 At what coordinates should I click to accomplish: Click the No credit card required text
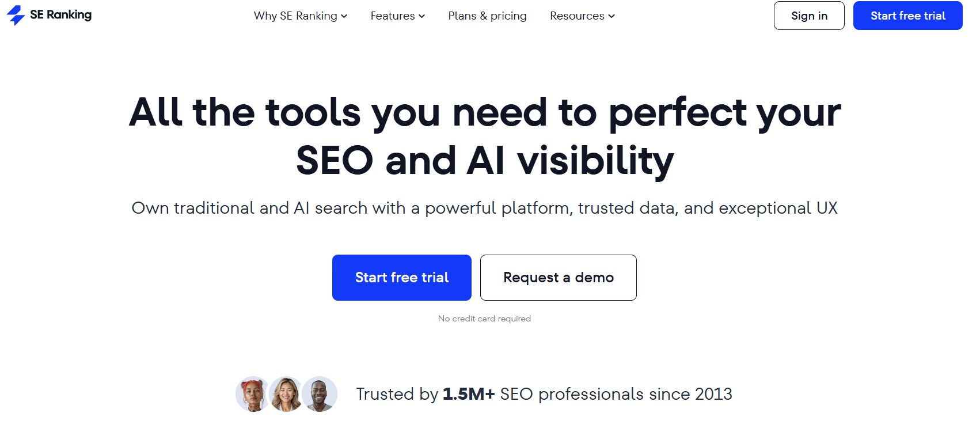click(x=484, y=318)
